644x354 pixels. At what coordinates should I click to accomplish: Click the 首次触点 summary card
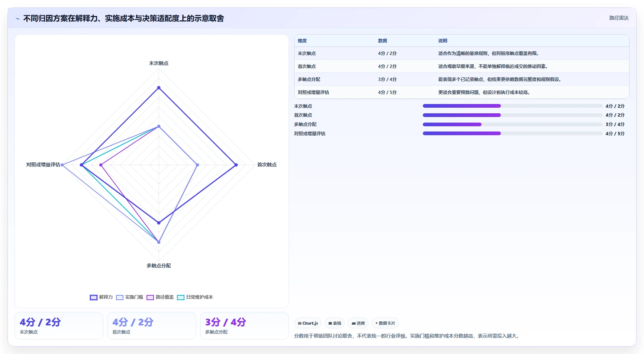pyautogui.click(x=152, y=326)
